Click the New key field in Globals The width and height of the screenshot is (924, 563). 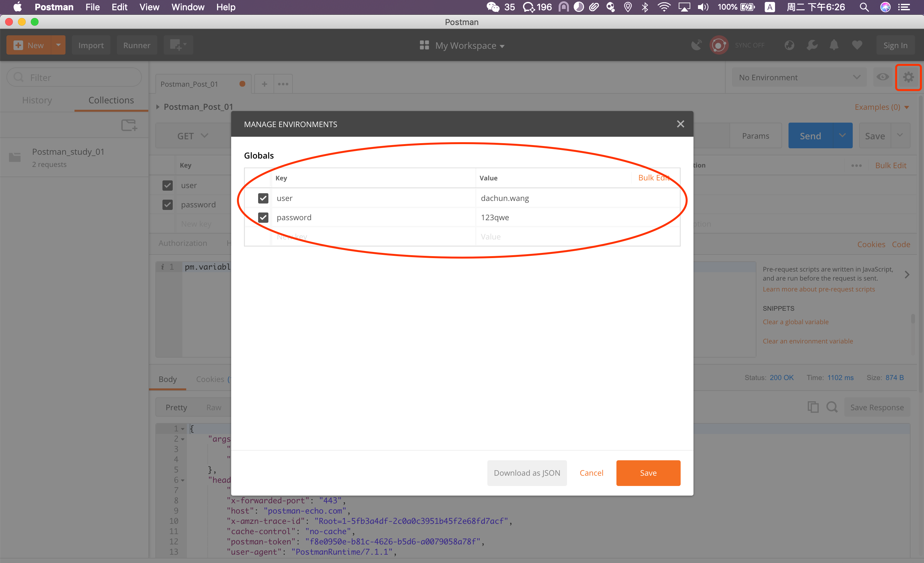click(x=373, y=237)
